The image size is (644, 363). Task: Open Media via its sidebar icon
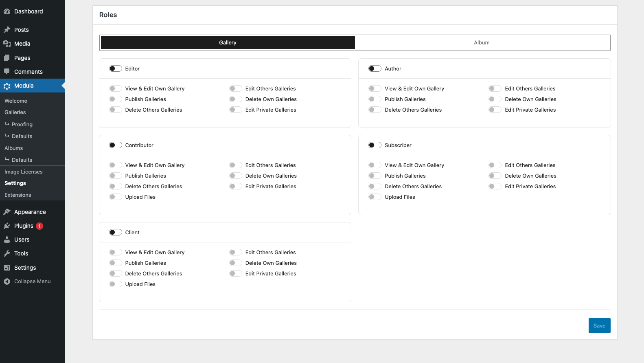(7, 44)
